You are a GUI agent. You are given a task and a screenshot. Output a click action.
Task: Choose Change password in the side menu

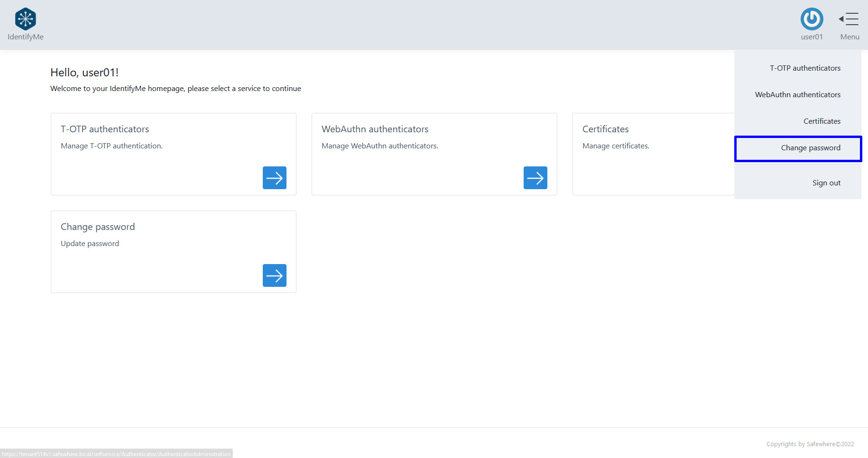click(x=810, y=148)
